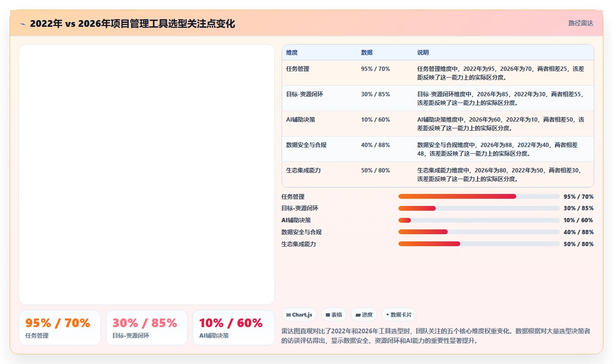Click the description mentioning 两者相差 48

click(498, 149)
